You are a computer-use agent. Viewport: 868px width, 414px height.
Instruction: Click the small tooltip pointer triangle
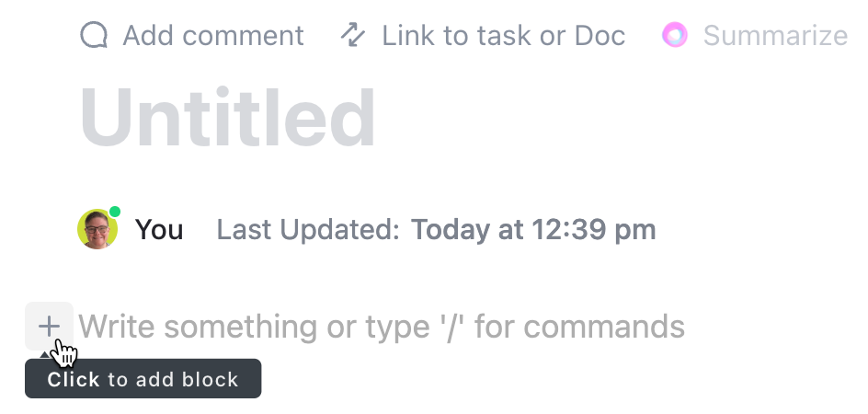pyautogui.click(x=44, y=355)
